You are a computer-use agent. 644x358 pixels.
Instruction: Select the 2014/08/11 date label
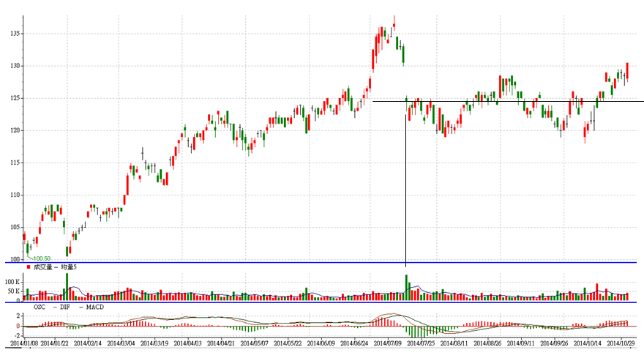(454, 343)
